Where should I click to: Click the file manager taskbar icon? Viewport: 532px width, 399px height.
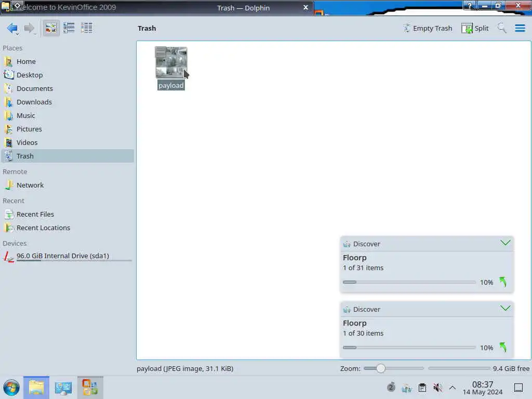(x=36, y=388)
